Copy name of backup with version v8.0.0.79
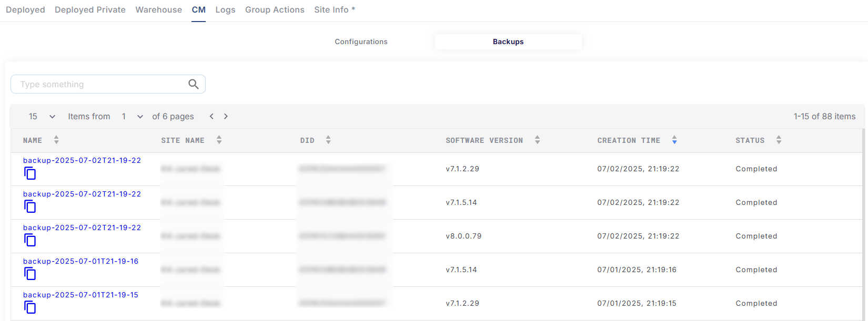This screenshot has height=321, width=868. point(30,241)
